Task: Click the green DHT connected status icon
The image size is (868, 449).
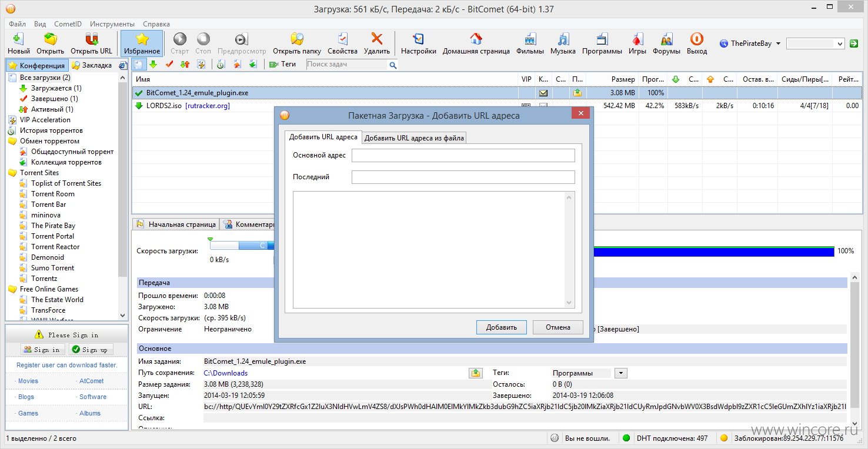Action: (x=626, y=438)
